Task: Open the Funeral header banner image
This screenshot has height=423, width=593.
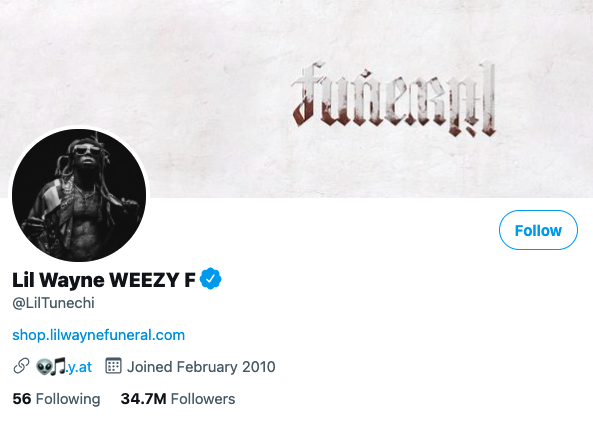Action: pyautogui.click(x=296, y=98)
